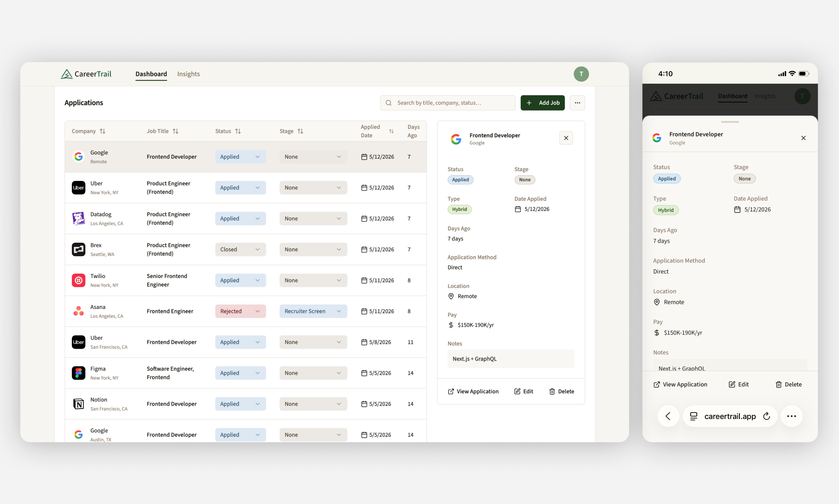
Task: Close the desktop Frontend Developer detail panel
Action: pos(566,138)
